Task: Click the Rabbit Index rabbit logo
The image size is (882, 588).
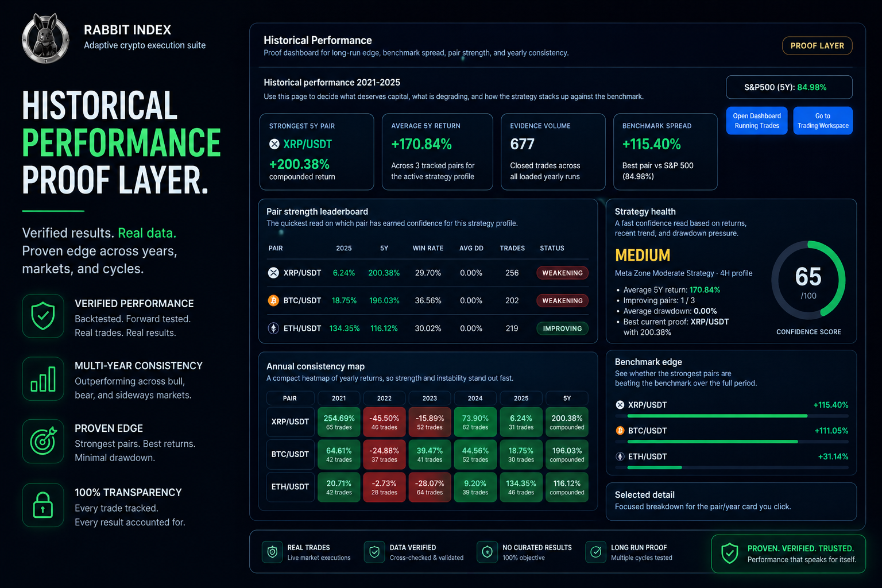Action: click(45, 38)
